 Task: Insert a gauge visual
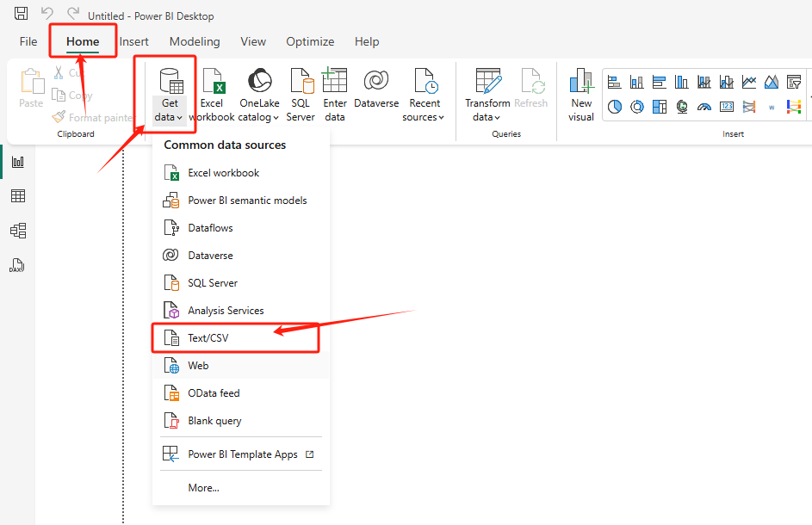coord(704,108)
